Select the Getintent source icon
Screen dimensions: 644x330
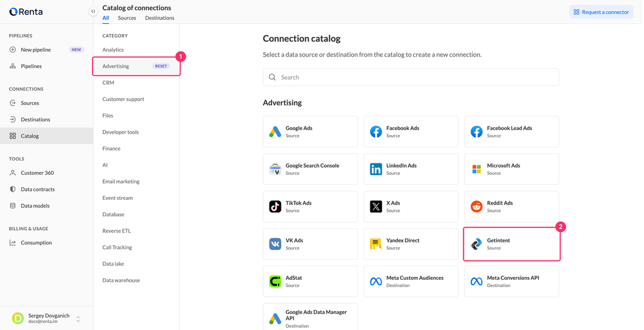(476, 243)
